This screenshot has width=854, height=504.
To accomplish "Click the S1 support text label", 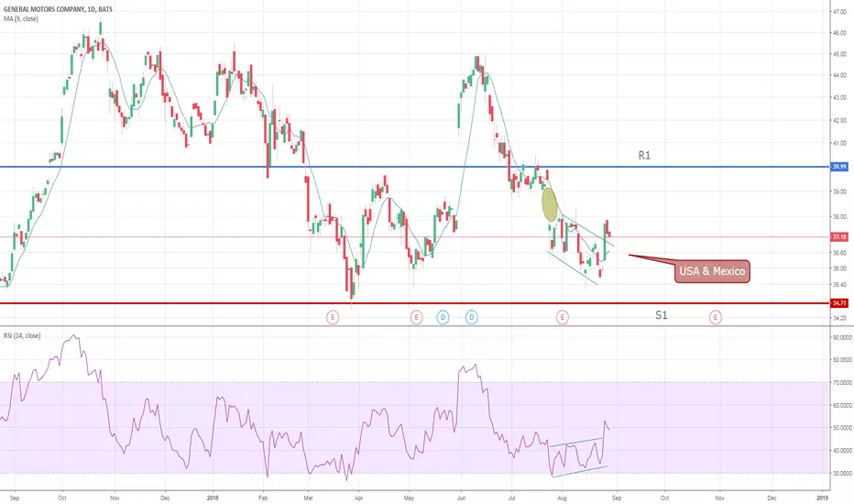I will point(662,315).
